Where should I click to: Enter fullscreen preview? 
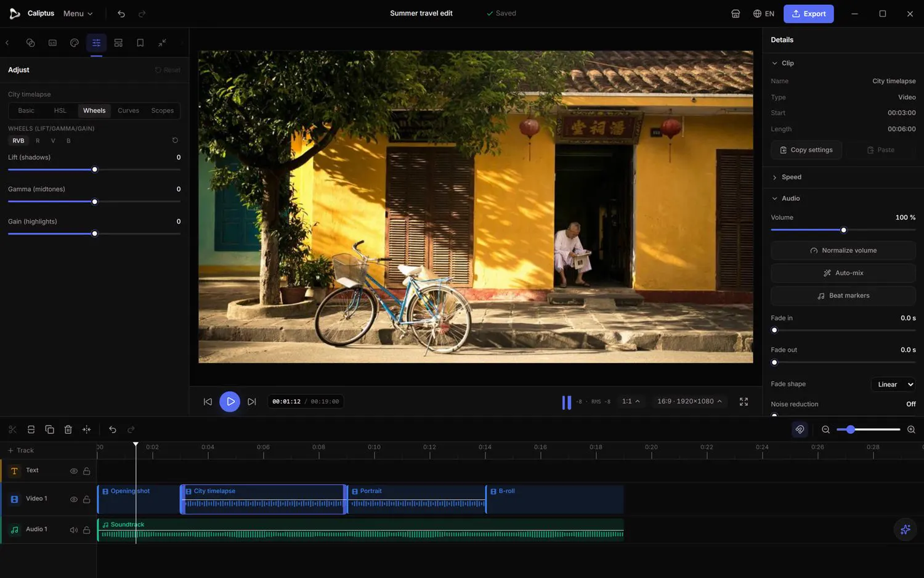pos(744,401)
